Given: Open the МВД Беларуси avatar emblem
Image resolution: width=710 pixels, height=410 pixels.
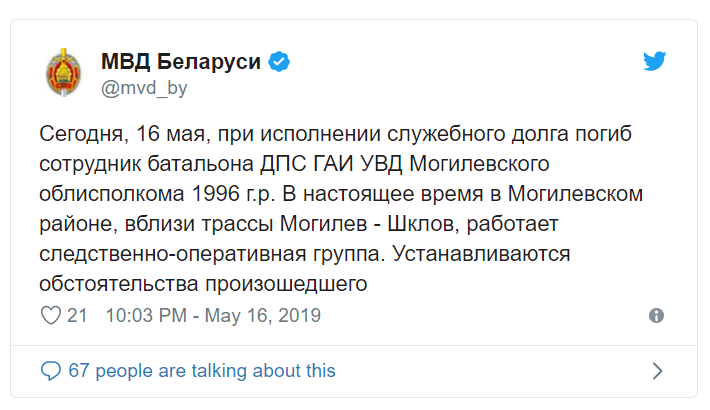Looking at the screenshot, I should point(64,72).
